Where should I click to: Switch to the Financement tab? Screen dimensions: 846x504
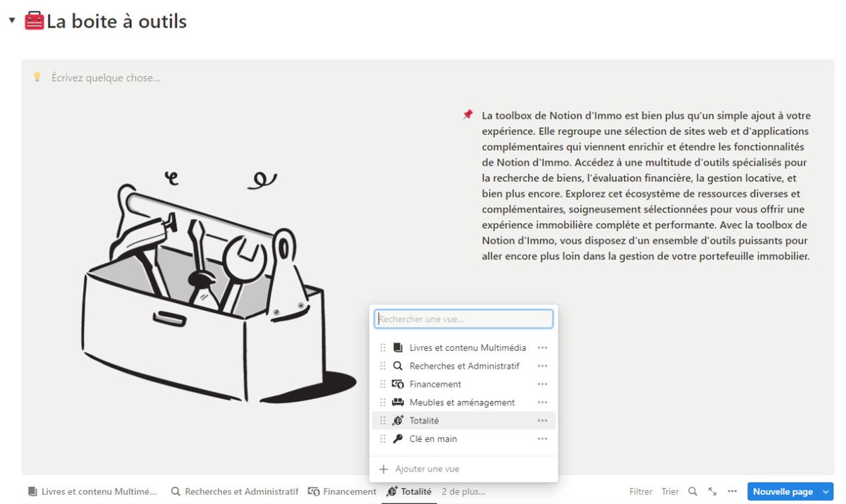(343, 492)
